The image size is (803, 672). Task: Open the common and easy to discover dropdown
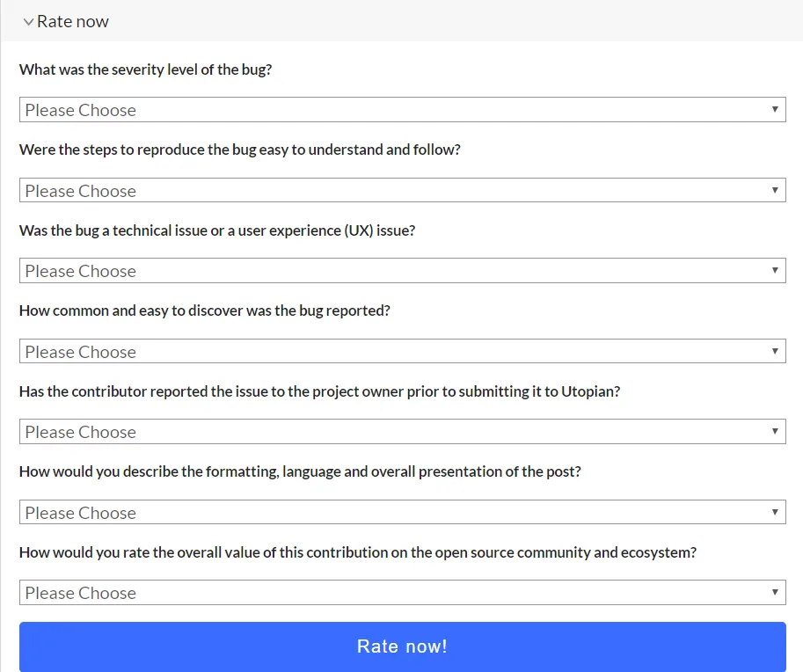tap(402, 352)
